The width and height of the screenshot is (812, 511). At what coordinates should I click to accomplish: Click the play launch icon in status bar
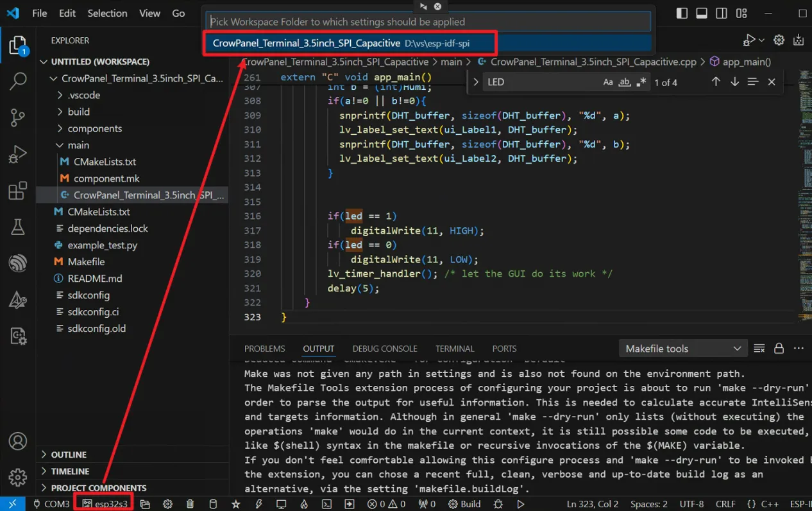pyautogui.click(x=521, y=504)
